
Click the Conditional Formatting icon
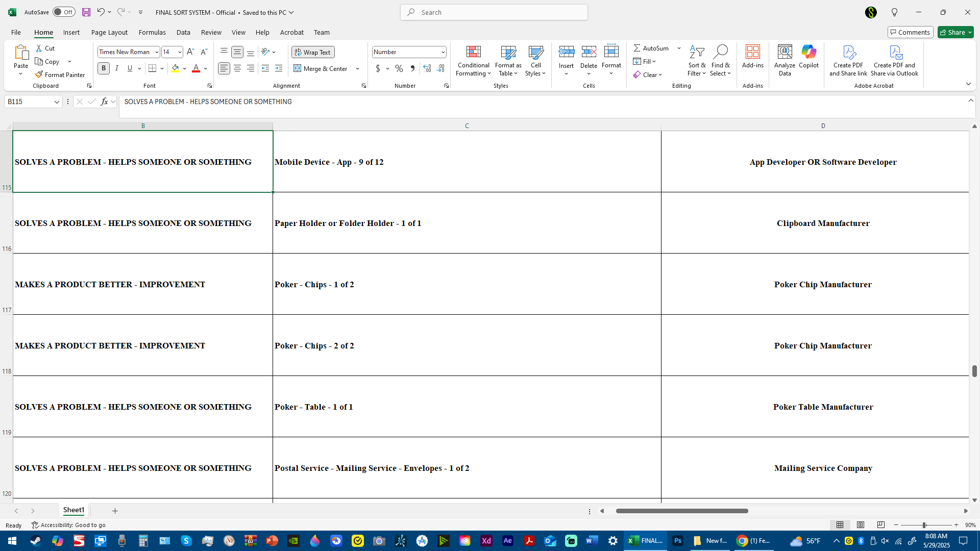click(473, 52)
